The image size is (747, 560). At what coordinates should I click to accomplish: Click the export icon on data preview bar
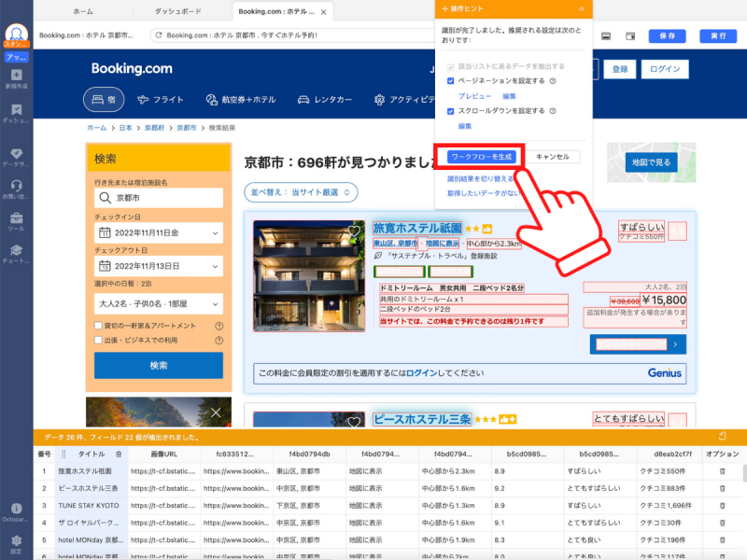pyautogui.click(x=722, y=436)
